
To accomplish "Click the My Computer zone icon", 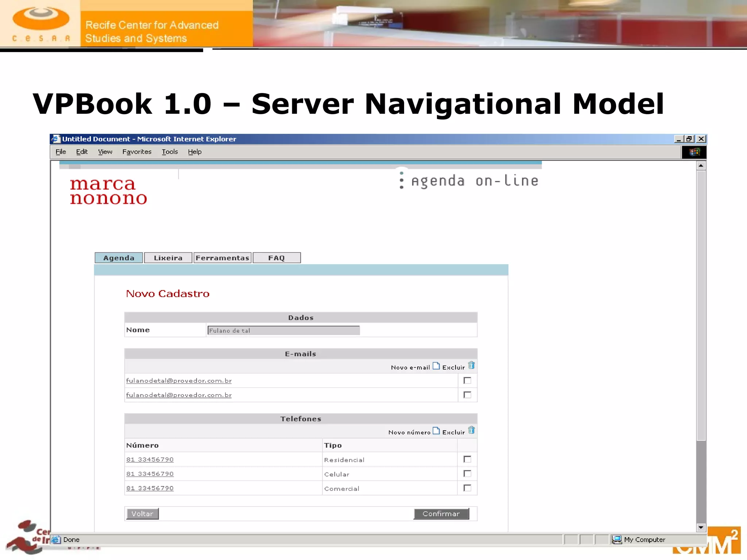I will click(x=617, y=540).
